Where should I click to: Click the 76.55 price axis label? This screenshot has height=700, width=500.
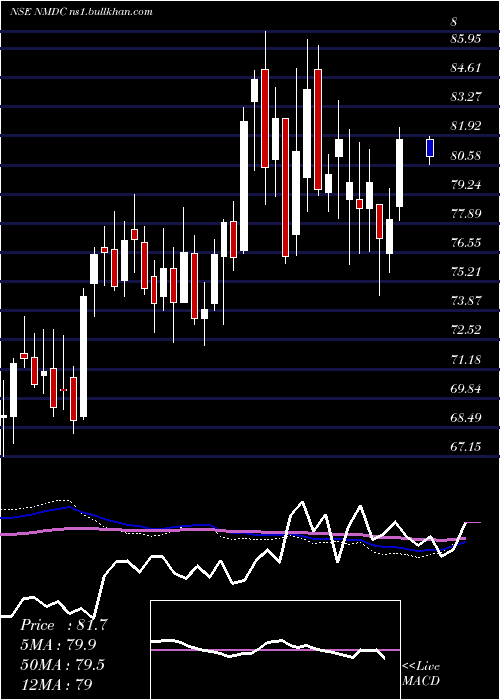pos(466,243)
